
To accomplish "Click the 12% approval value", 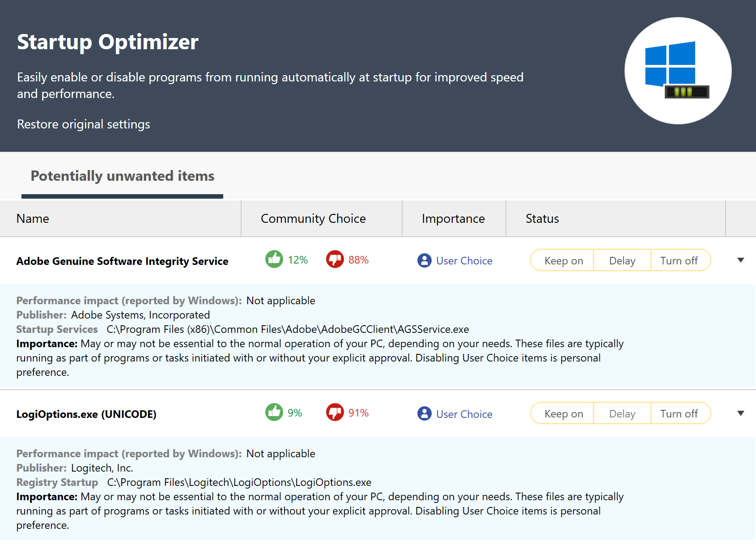I will 298,260.
